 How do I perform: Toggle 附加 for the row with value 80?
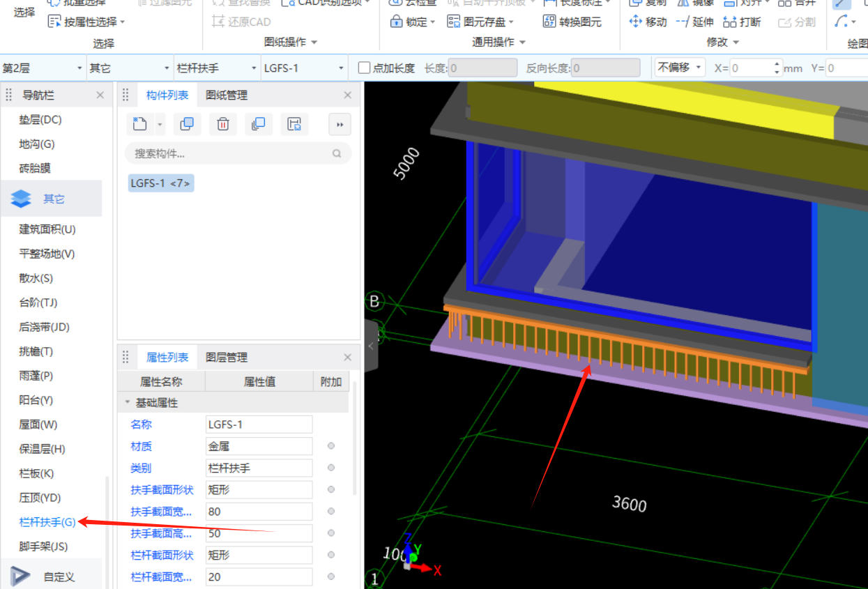331,512
